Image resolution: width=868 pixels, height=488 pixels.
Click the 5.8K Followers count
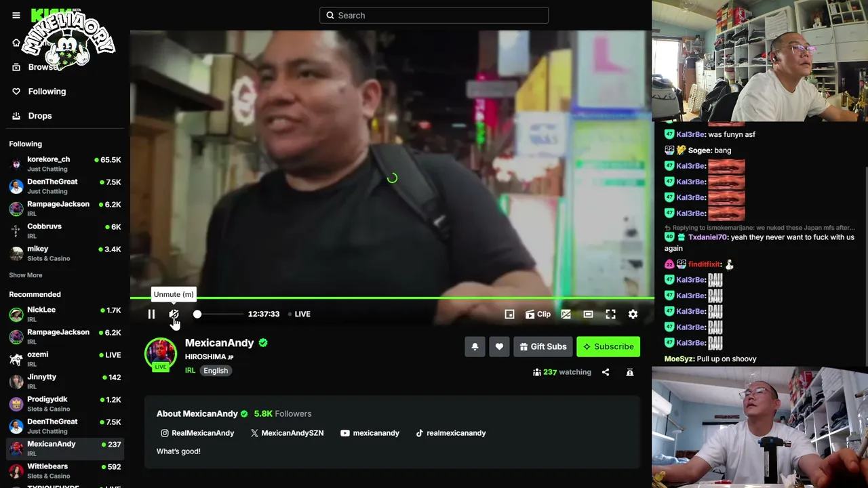283,413
